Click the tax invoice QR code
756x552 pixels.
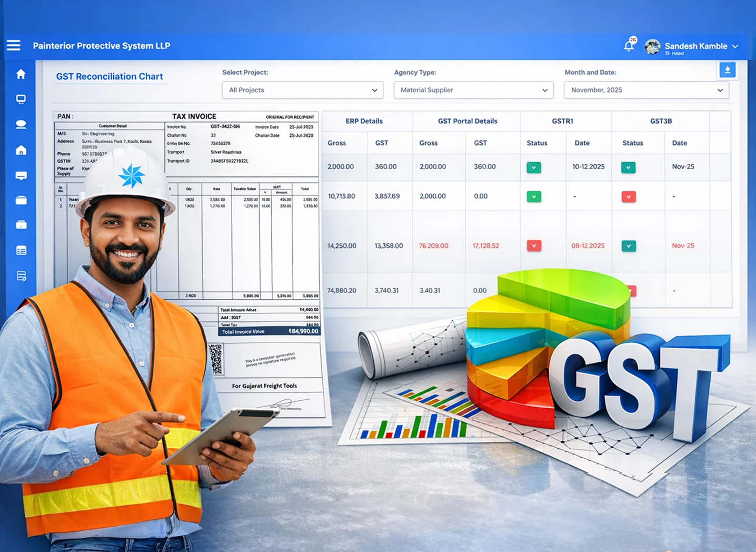tap(216, 359)
